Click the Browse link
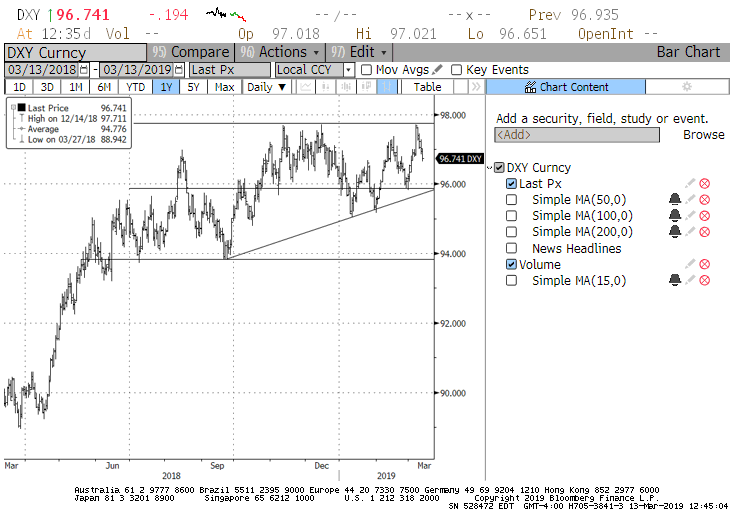The width and height of the screenshot is (736, 529). coord(703,134)
